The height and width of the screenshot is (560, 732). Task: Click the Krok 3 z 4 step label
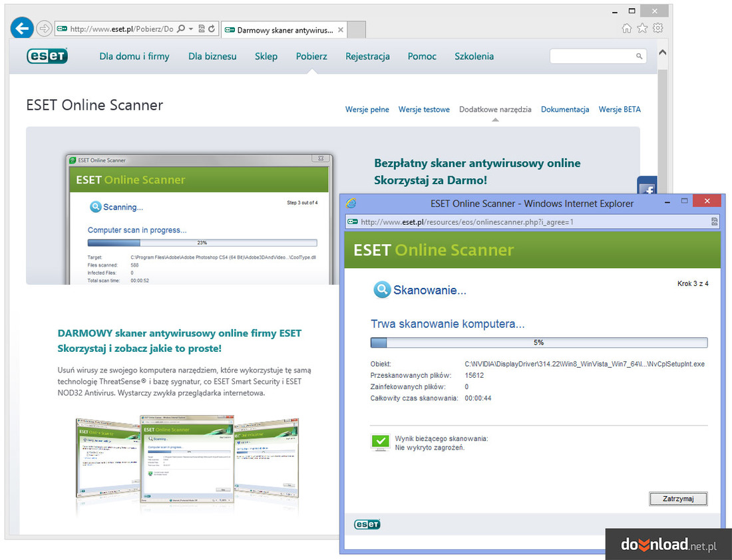pos(693,283)
